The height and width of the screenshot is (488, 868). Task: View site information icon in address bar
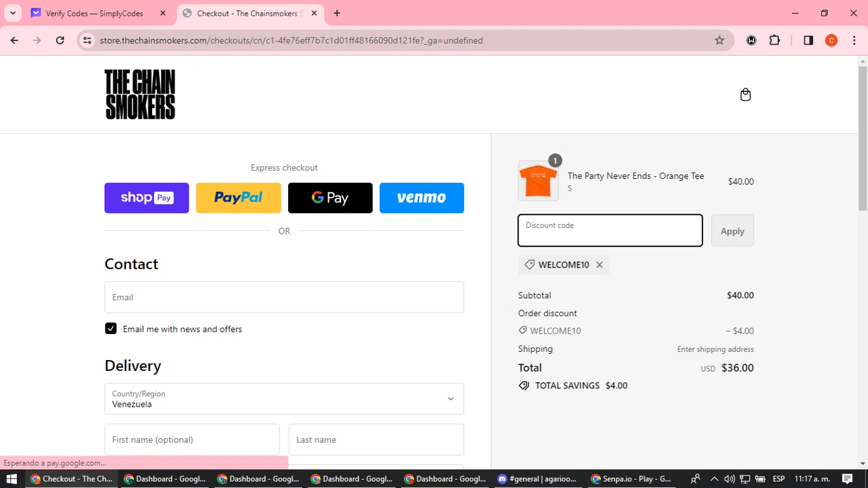point(87,41)
